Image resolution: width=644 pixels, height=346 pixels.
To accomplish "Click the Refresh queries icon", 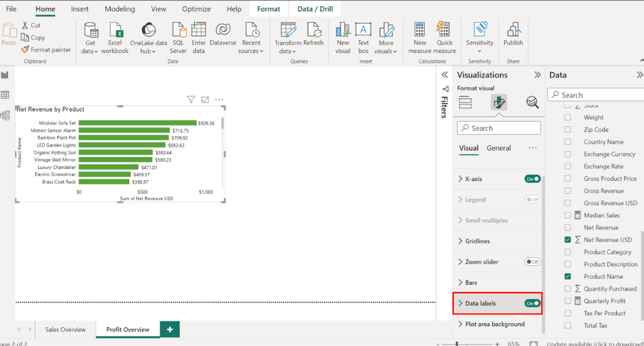I will pyautogui.click(x=314, y=38).
